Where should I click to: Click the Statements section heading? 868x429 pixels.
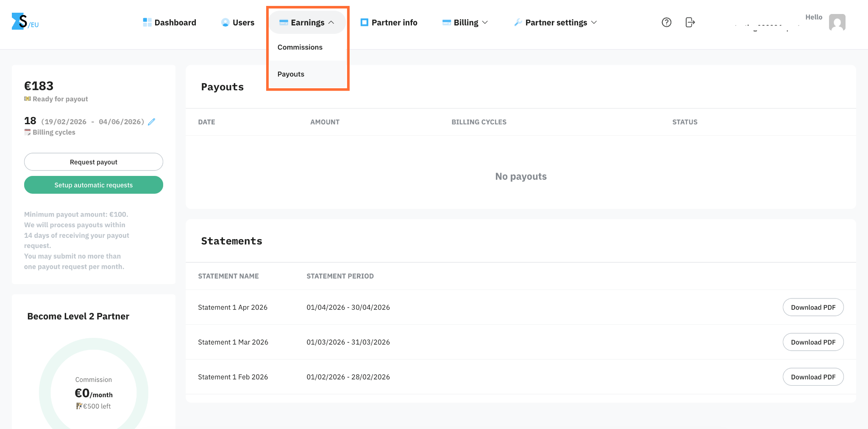(x=232, y=241)
